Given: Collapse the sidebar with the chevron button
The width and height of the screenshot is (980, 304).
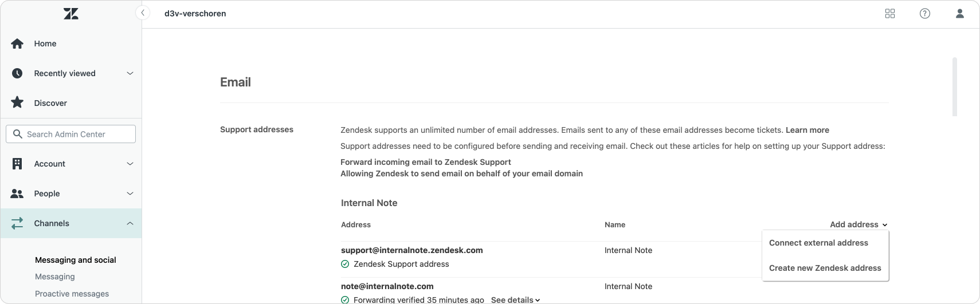Looking at the screenshot, I should [143, 13].
